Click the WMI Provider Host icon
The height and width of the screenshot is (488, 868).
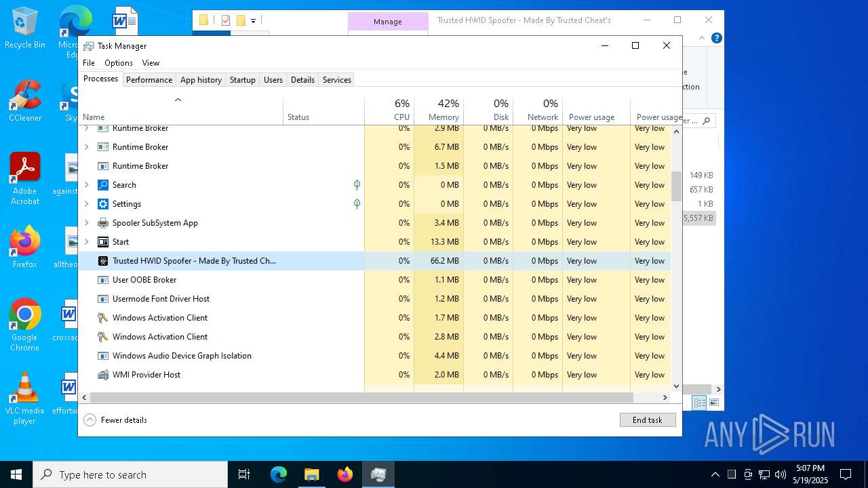click(103, 375)
